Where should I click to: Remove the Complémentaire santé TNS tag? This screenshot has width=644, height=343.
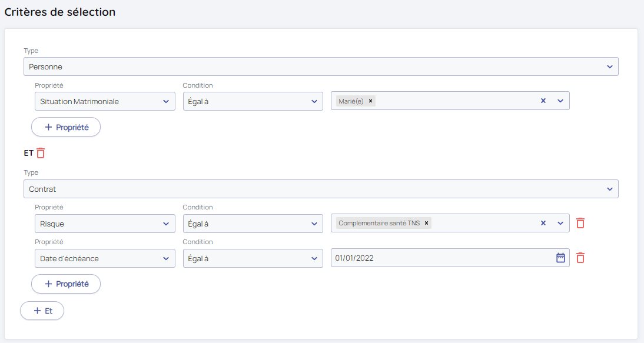427,223
